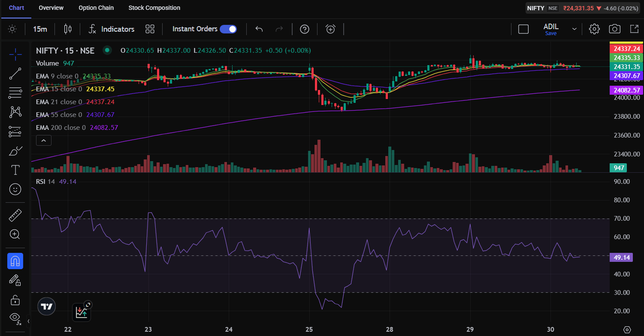
Task: Open price scale settings at bottom-right corner
Action: coord(627,330)
